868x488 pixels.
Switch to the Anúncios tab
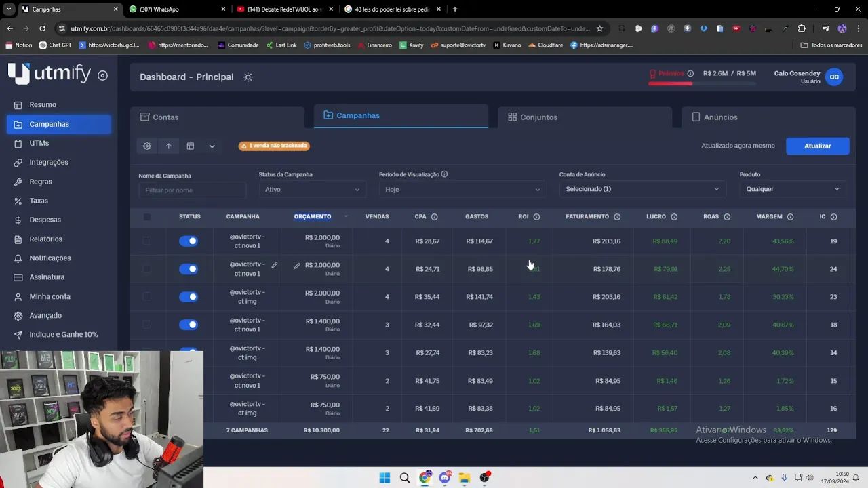(768, 117)
